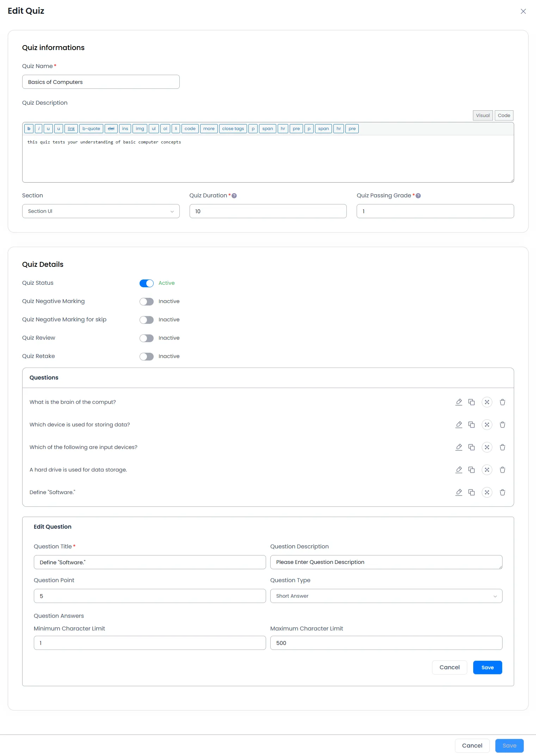Click the Quiz Duration help icon
The image size is (536, 756).
pos(234,196)
